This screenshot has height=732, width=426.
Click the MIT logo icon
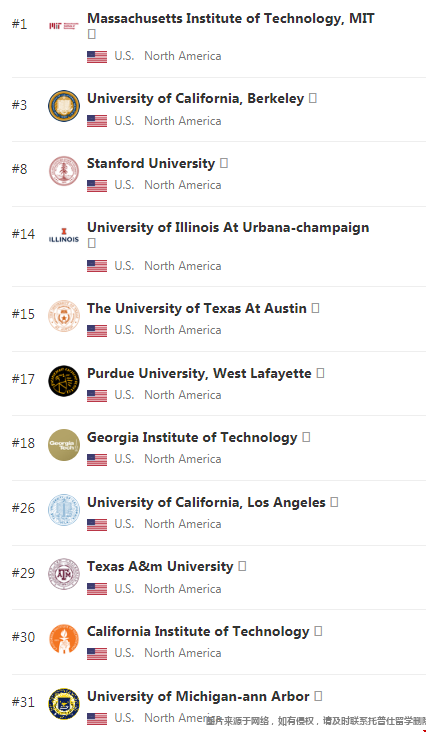click(x=64, y=25)
